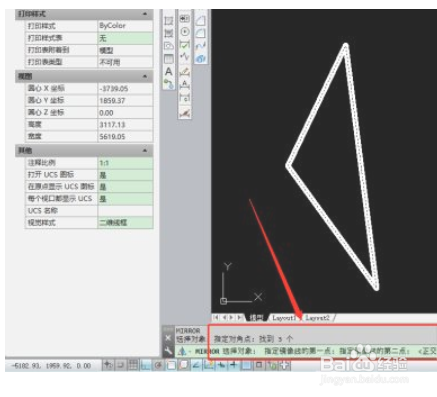Select the region tool icon
437x397 pixels.
169,46
